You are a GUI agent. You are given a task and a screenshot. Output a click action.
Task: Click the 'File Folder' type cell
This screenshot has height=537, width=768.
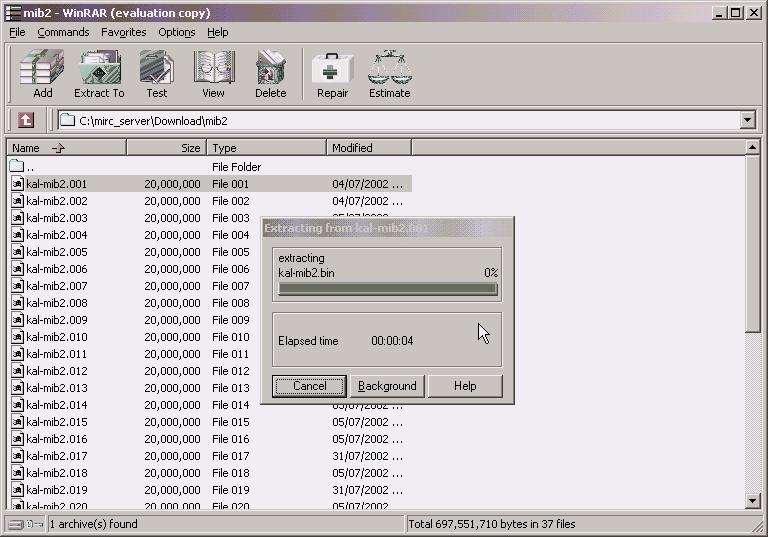point(237,167)
